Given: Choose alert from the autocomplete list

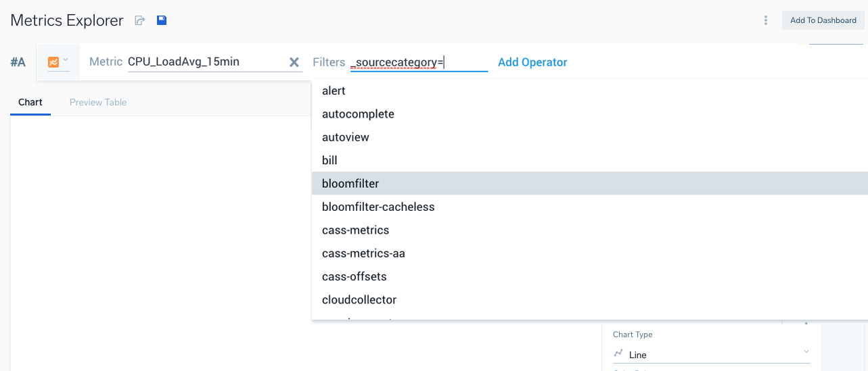Looking at the screenshot, I should [334, 91].
